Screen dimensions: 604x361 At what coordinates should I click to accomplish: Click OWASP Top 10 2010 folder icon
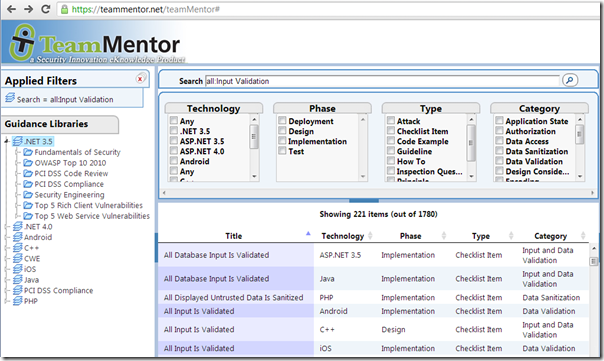coord(28,163)
